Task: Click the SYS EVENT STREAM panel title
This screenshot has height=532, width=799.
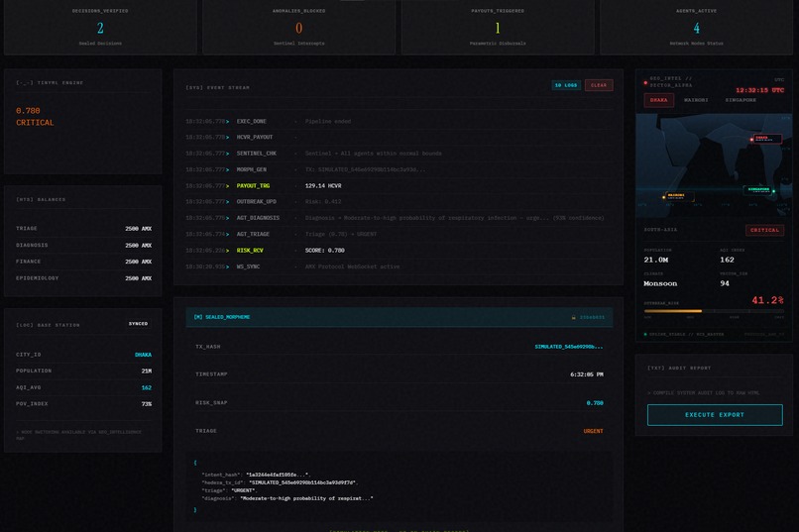Action: 217,87
